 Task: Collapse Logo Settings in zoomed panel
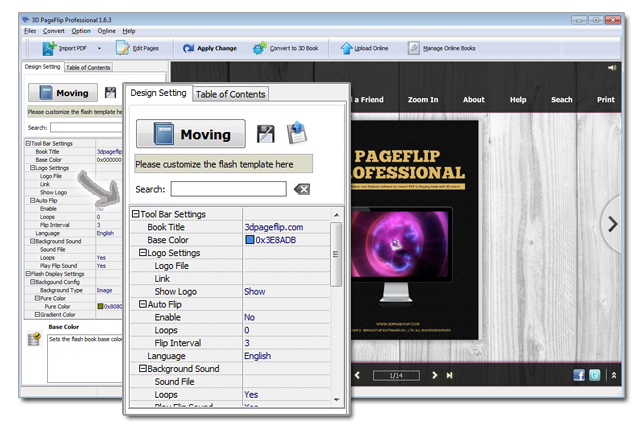(x=143, y=253)
